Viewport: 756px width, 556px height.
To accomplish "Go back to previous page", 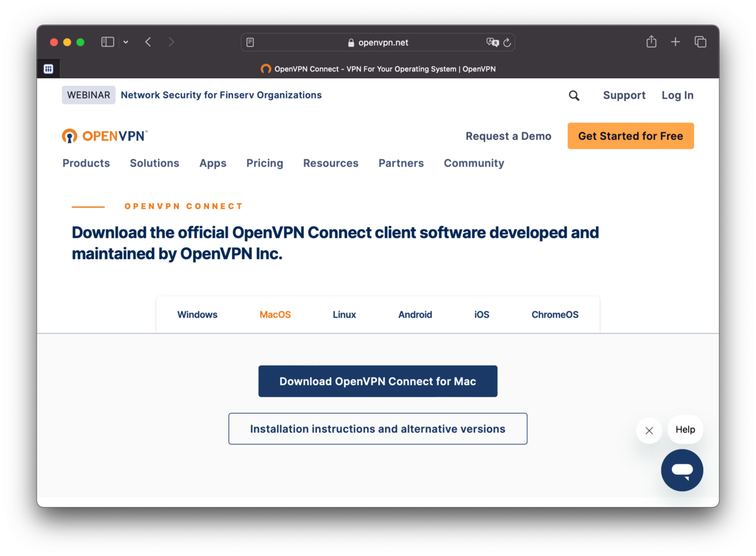I will [x=148, y=42].
